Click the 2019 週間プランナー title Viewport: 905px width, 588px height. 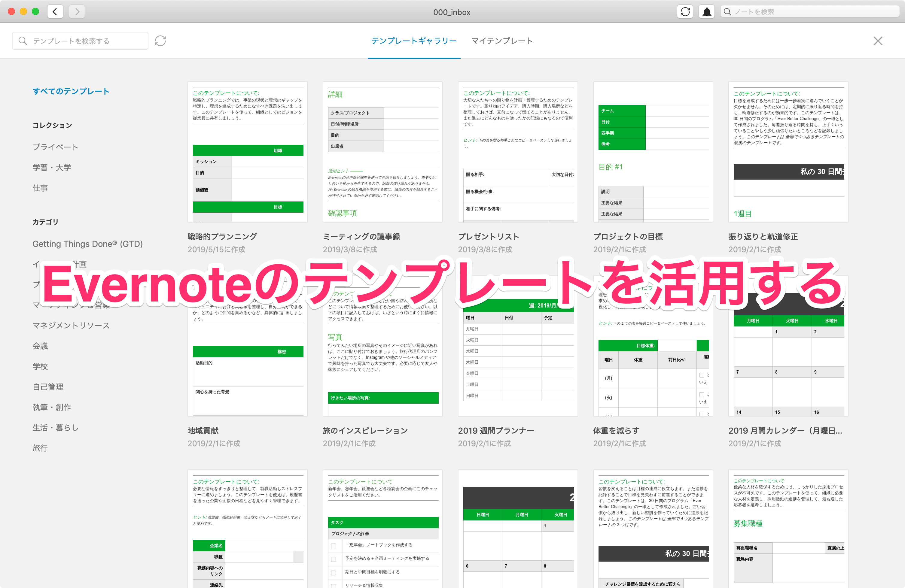[x=496, y=431]
